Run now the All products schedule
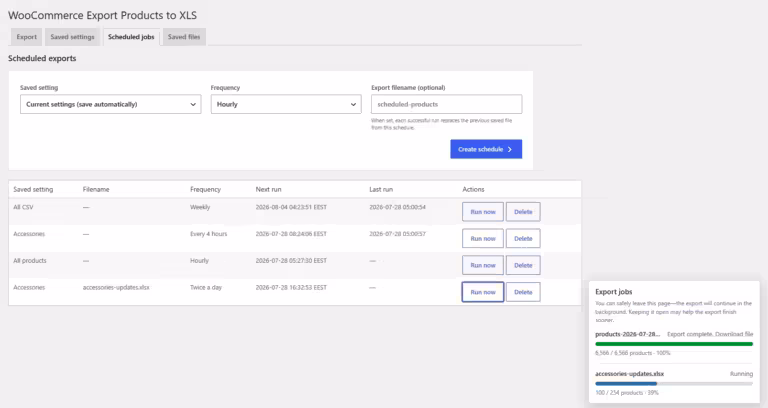The image size is (768, 408). 483,265
